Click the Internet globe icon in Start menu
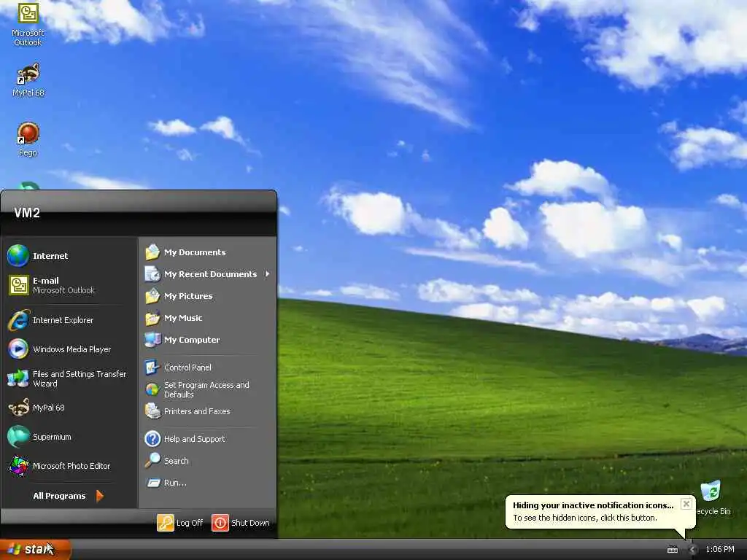This screenshot has width=747, height=560. (18, 256)
